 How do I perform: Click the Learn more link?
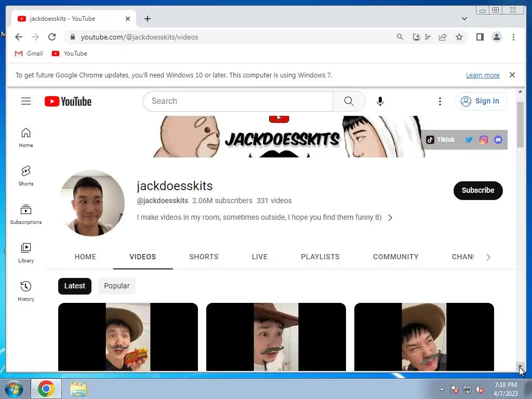tap(483, 75)
